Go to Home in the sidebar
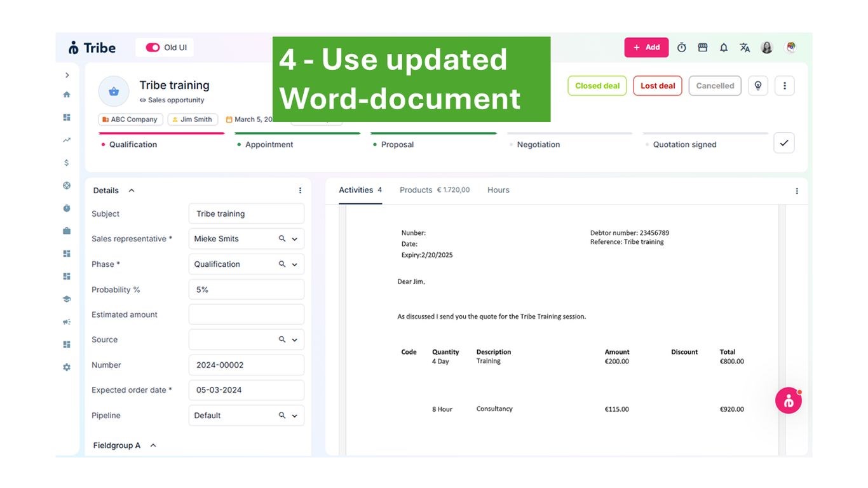Image resolution: width=868 pixels, height=488 pixels. click(67, 95)
